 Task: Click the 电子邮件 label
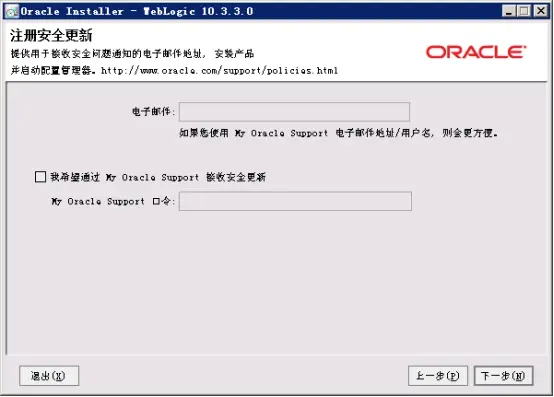(153, 112)
